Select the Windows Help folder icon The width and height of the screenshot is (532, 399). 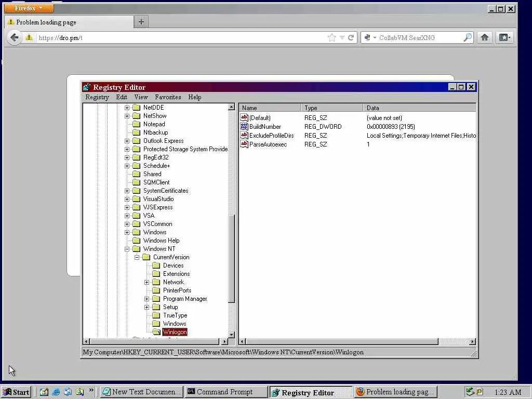[x=137, y=241]
